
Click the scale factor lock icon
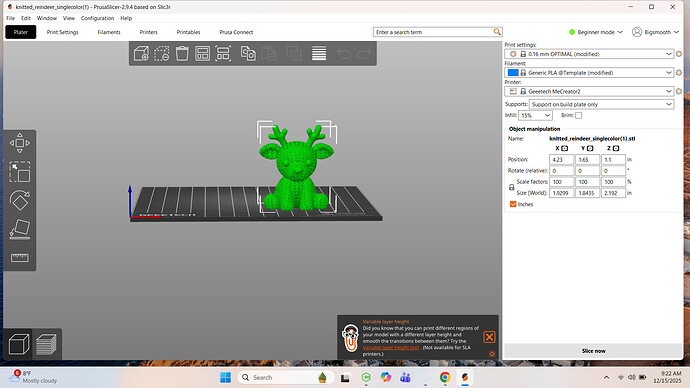tap(511, 187)
